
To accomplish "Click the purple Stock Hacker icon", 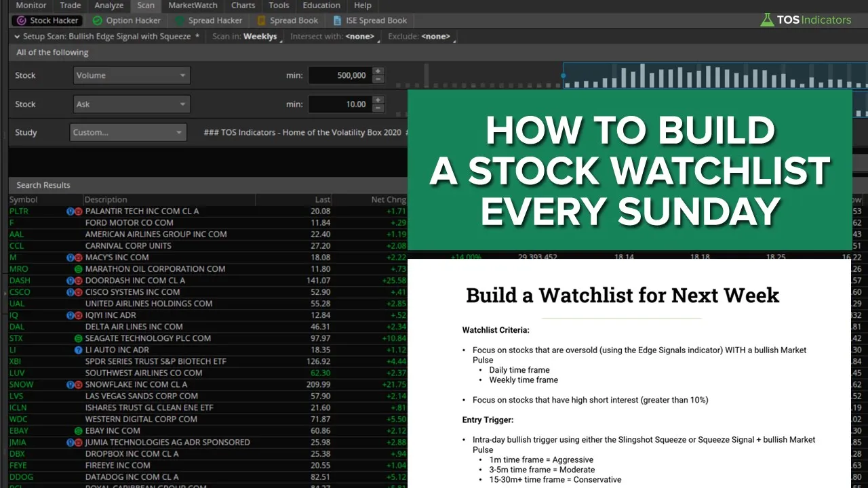I will tap(21, 20).
